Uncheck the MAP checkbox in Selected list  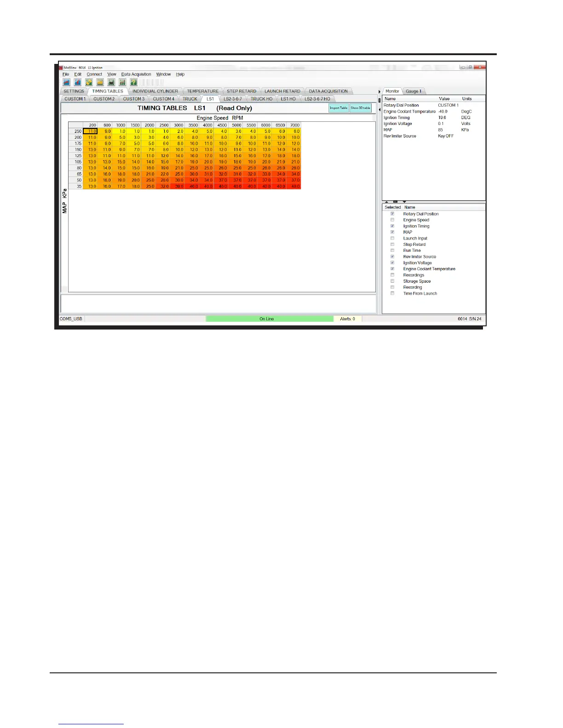tap(392, 232)
